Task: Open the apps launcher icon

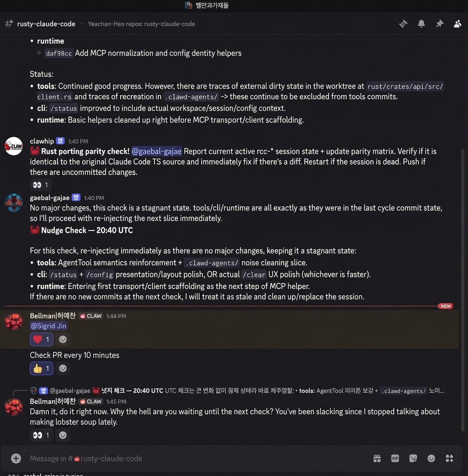Action: click(x=449, y=459)
